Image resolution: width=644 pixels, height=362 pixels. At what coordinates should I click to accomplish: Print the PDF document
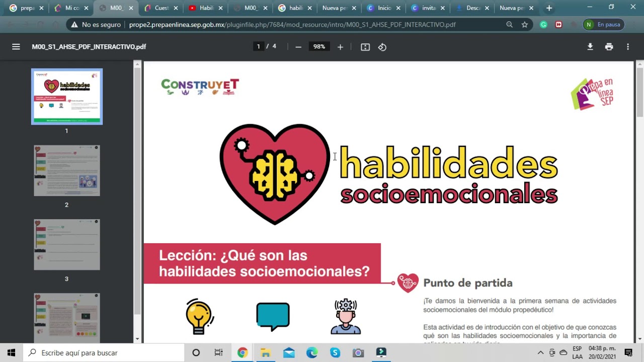(609, 47)
